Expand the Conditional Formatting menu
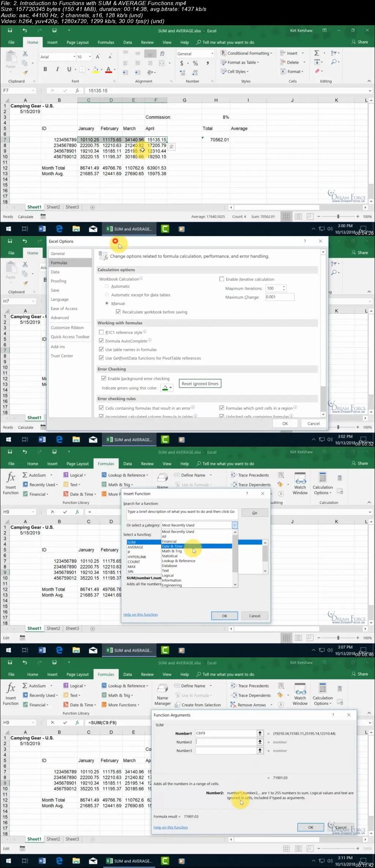This screenshot has width=375, height=868. click(x=246, y=53)
